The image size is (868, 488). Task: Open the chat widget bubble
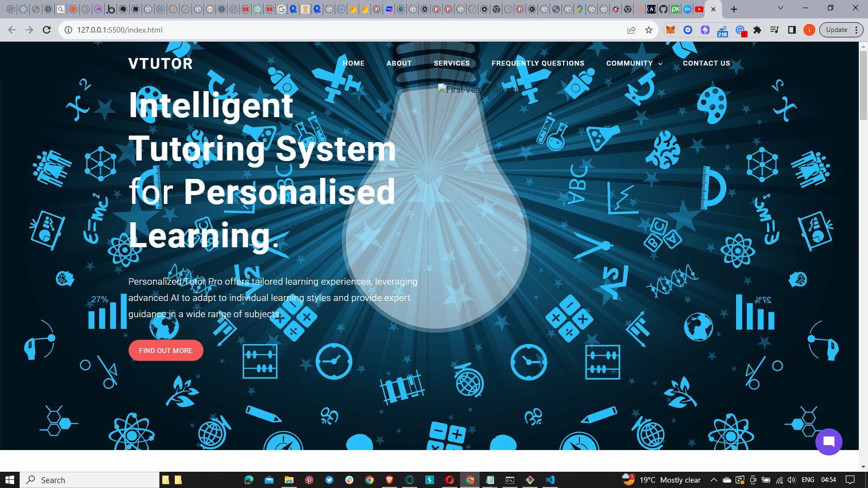[828, 442]
